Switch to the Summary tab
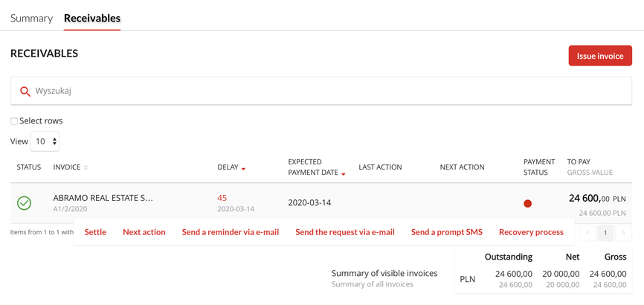644x305 pixels. 31,18
